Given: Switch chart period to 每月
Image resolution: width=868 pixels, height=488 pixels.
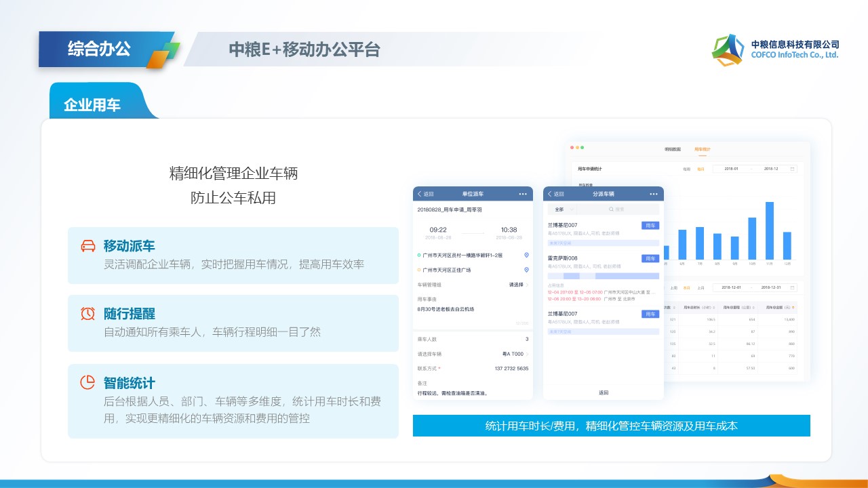Looking at the screenshot, I should tap(701, 169).
